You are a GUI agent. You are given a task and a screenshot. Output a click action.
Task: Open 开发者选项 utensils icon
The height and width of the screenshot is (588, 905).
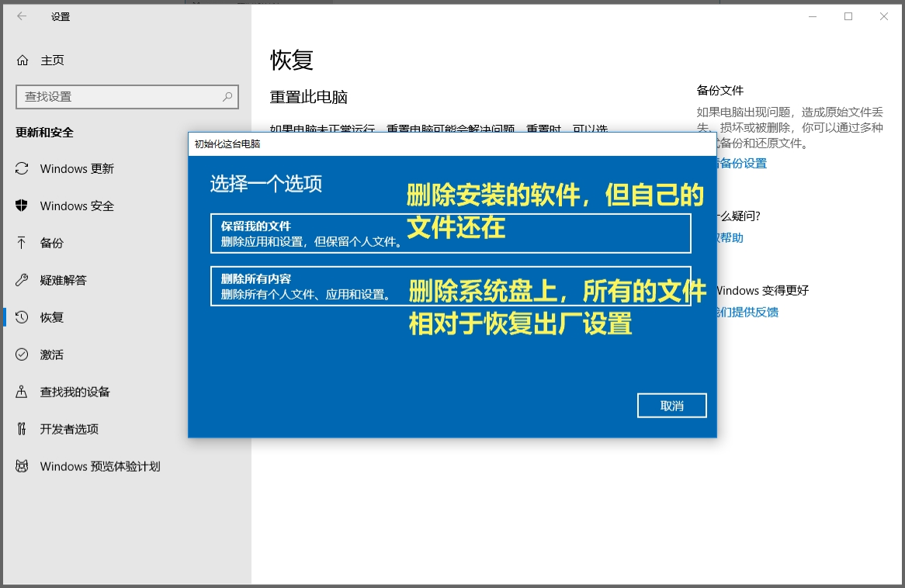click(x=21, y=429)
